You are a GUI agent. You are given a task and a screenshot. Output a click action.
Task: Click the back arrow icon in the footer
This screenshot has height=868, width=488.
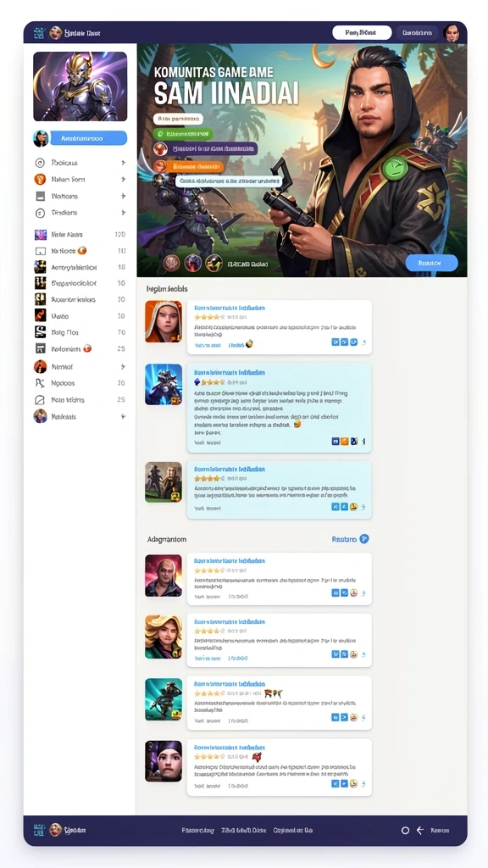point(420,831)
